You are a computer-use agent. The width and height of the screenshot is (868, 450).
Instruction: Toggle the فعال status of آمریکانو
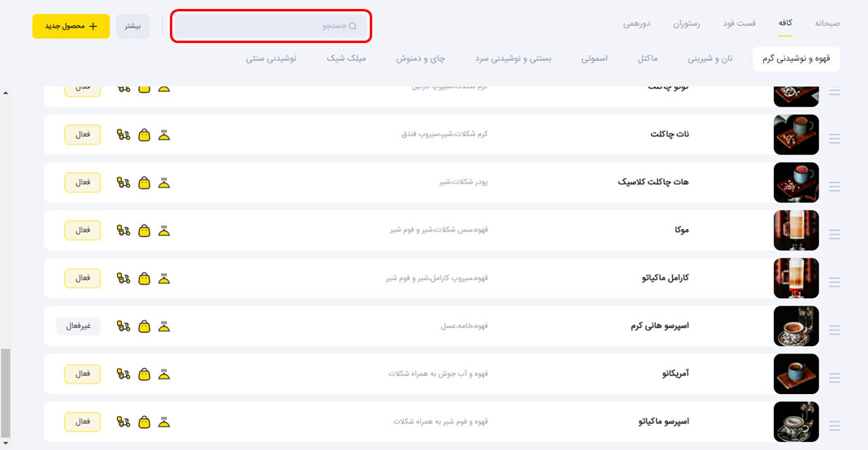pos(82,374)
